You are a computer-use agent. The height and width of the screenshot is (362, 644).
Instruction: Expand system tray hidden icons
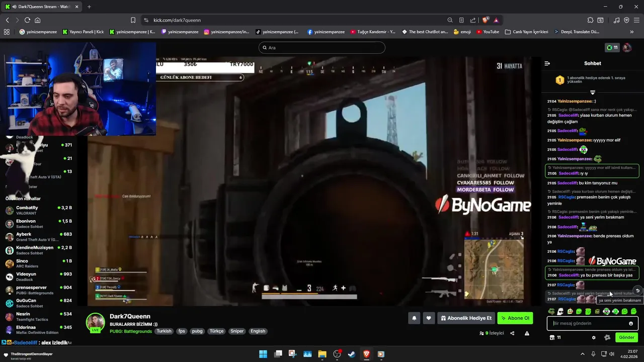tap(583, 354)
